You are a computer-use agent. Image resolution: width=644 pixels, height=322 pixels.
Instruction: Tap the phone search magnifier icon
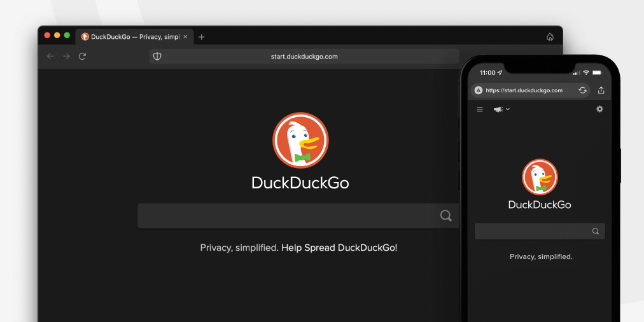pos(596,231)
